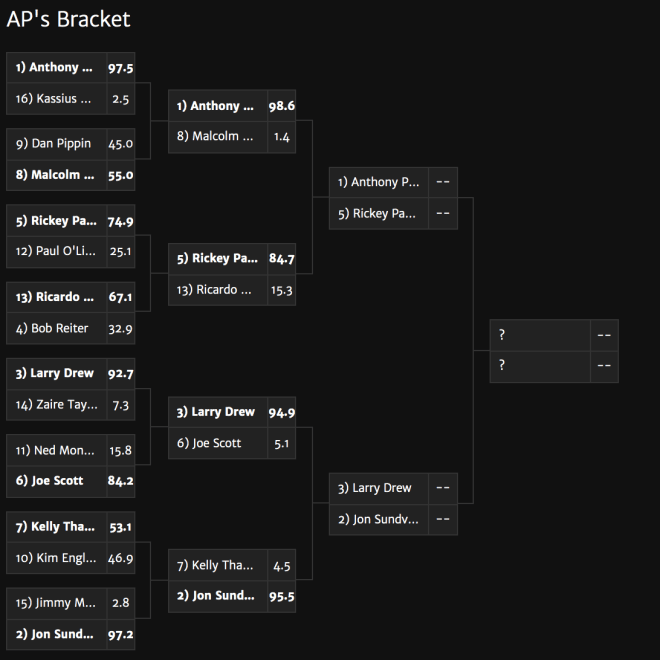Select 2) Jon Sundv... in semifinal matchup
Screen dimensions: 660x660
(393, 520)
